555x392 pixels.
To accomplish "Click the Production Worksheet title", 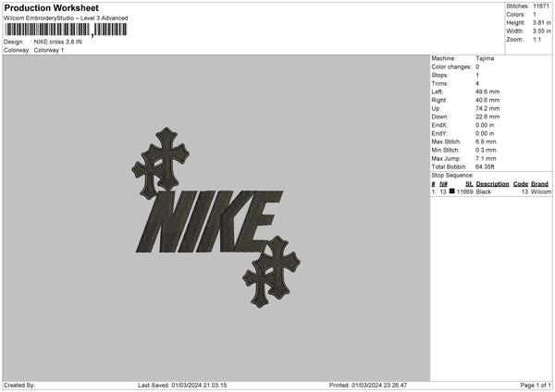I will point(51,7).
